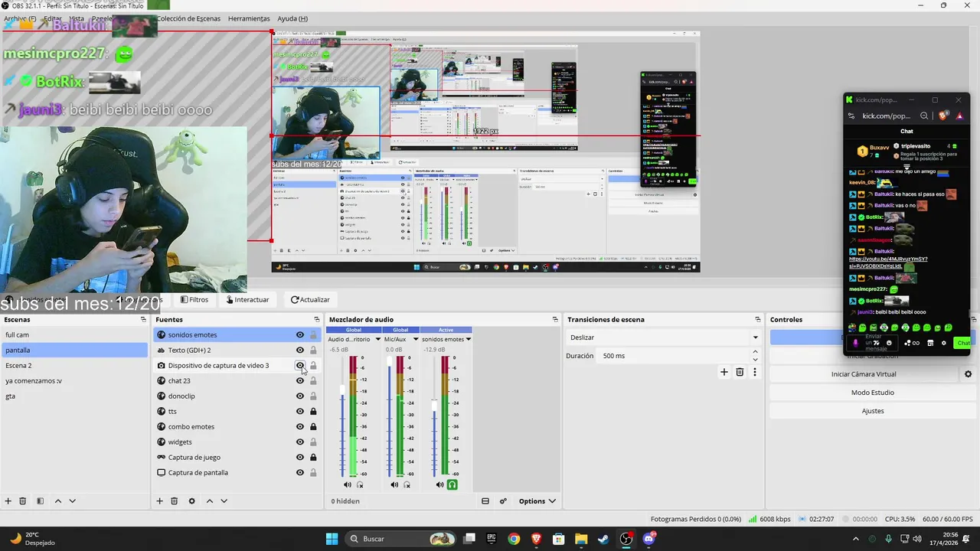Click the Duración 500 ms field
Screen dimensions: 980x551
coord(674,356)
